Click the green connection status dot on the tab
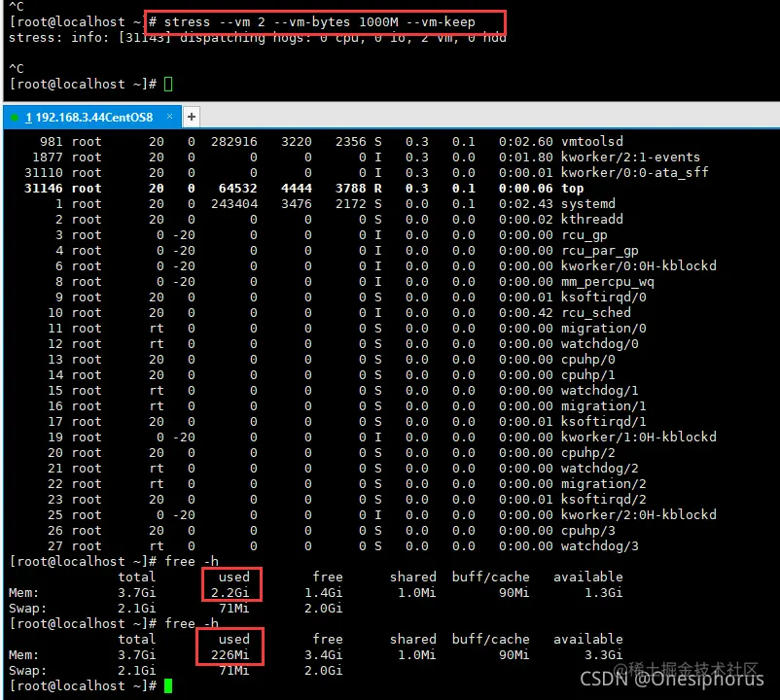This screenshot has width=780, height=700. pos(15,118)
